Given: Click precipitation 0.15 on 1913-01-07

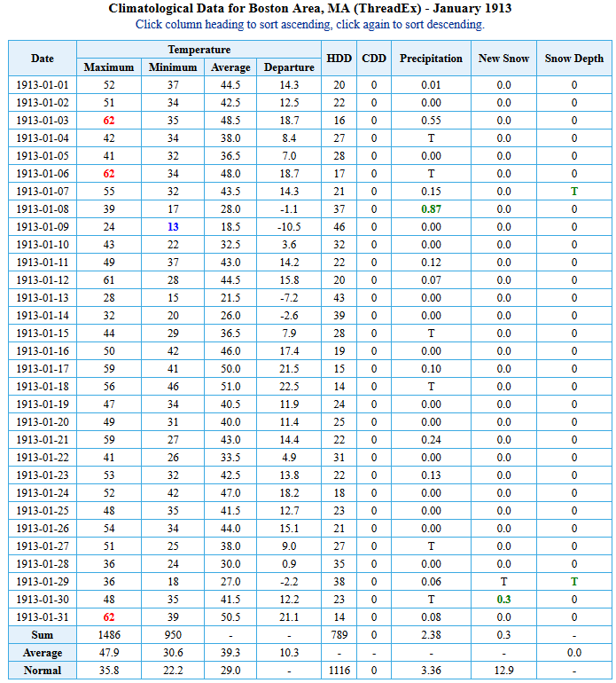Looking at the screenshot, I should [431, 192].
